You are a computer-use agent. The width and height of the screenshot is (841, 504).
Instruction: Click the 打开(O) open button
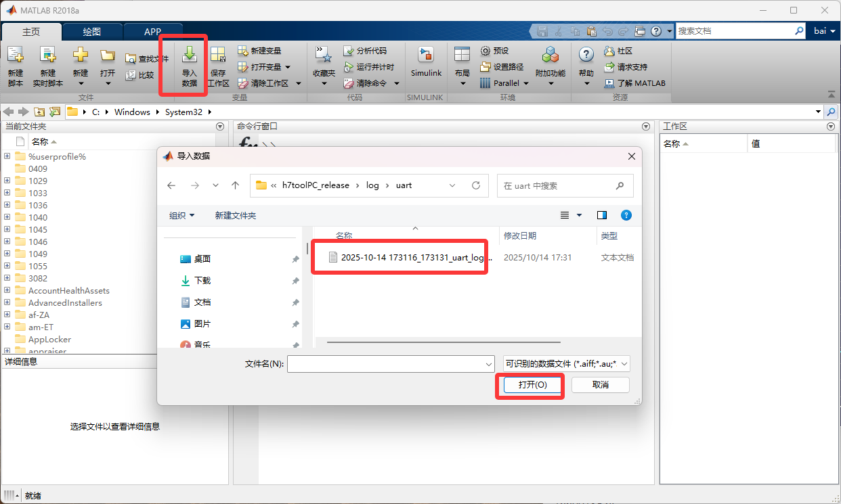532,384
